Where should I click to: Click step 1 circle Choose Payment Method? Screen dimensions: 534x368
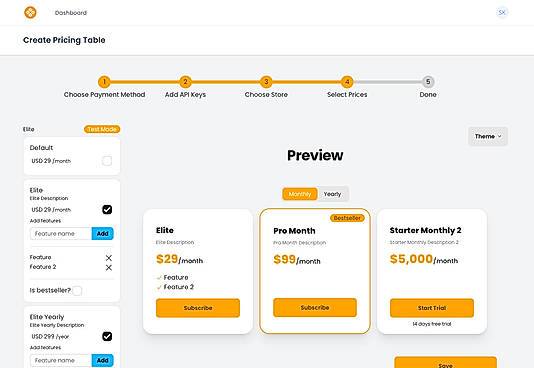pos(104,82)
